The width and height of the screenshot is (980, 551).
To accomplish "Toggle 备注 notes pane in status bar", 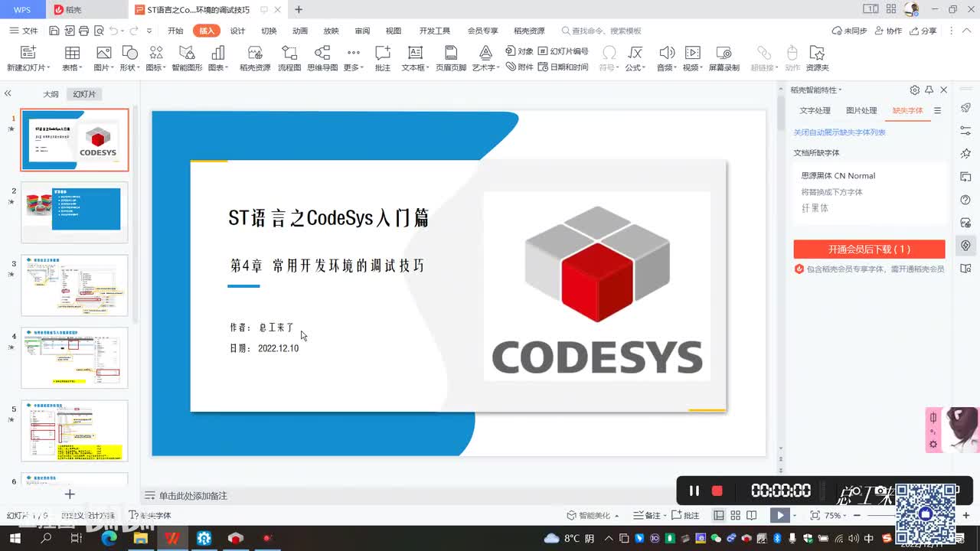I will [x=648, y=516].
